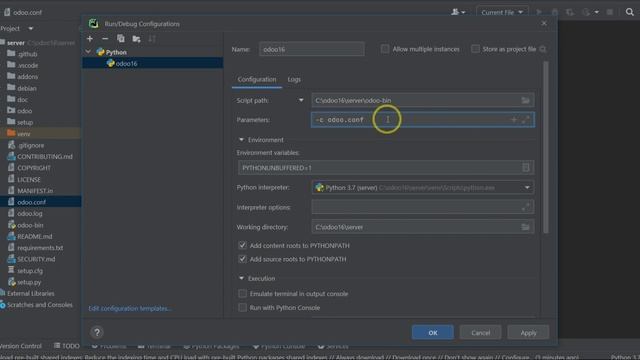
Task: Browse for script path folder icon
Action: coord(525,100)
